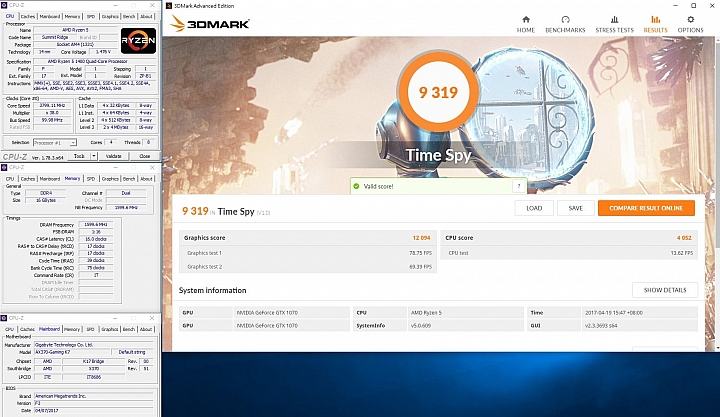
Task: Click the CPU Name field reading AMD Ryzen 5
Action: [75, 30]
